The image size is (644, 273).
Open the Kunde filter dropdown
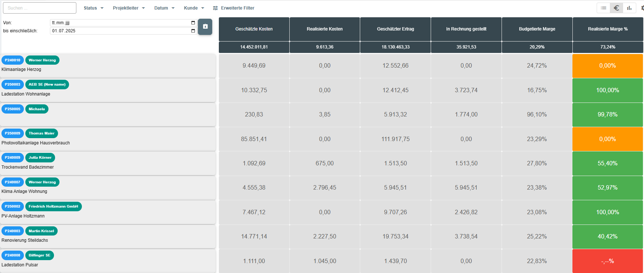(x=194, y=8)
